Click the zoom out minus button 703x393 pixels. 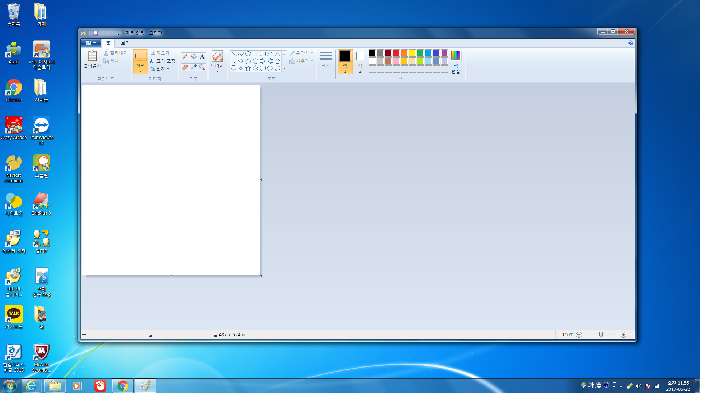(579, 335)
